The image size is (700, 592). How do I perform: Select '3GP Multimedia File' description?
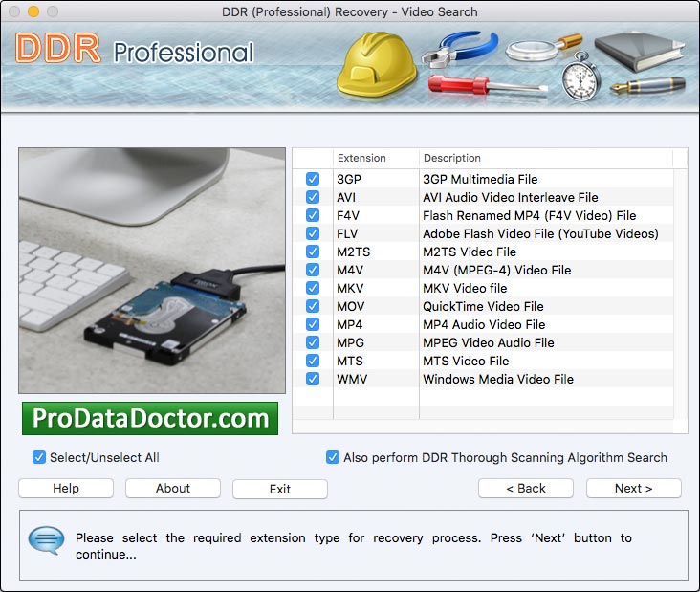(480, 179)
